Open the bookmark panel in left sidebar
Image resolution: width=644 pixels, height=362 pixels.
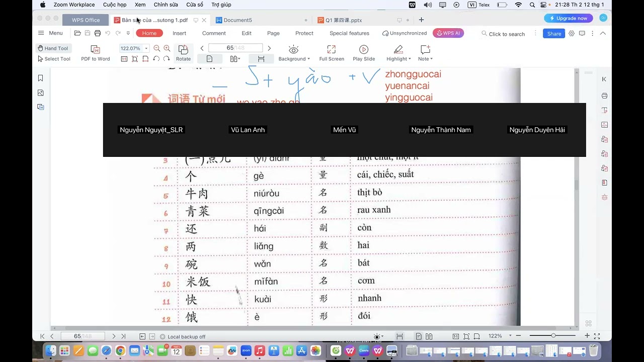[41, 78]
